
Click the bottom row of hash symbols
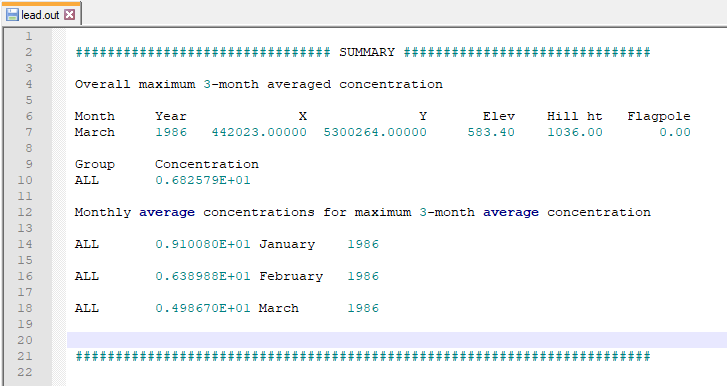click(363, 356)
